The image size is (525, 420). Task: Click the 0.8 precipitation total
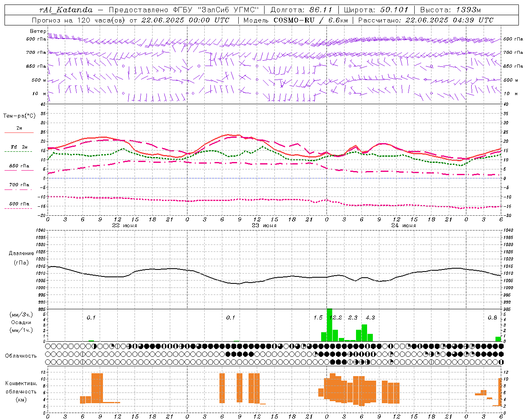pyautogui.click(x=492, y=318)
